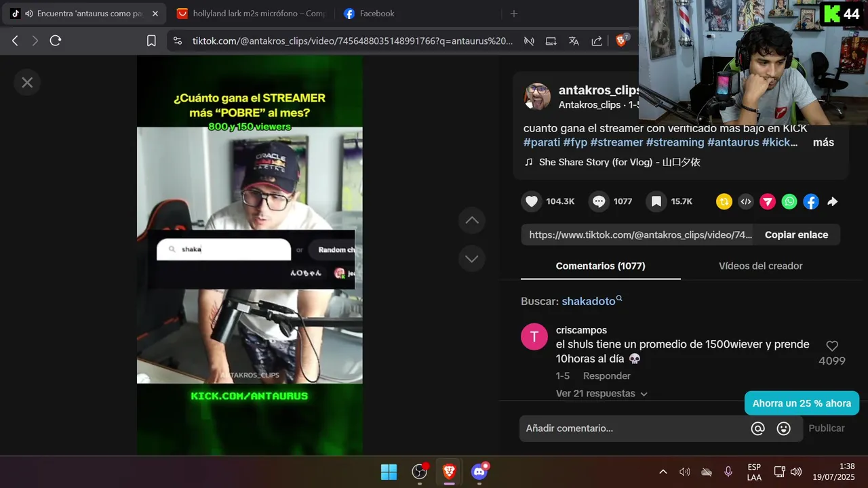The height and width of the screenshot is (488, 868).
Task: Click the translate page icon in the address bar
Action: [x=574, y=41]
